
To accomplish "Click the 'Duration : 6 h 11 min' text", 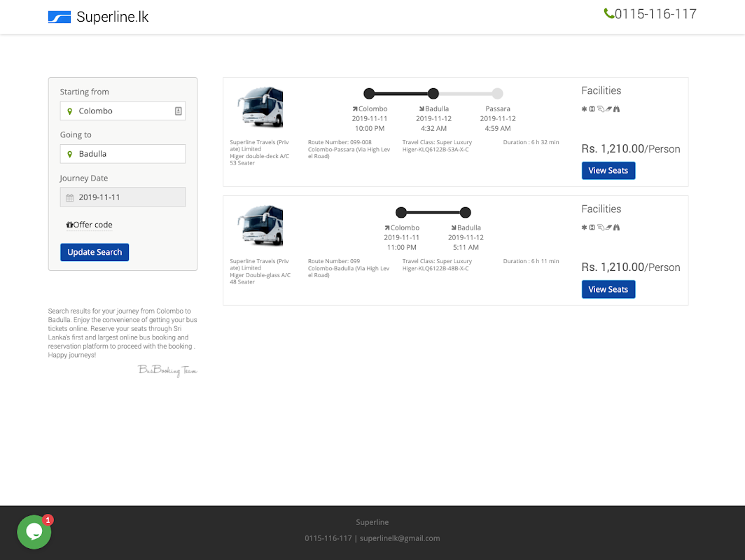I will coord(531,261).
